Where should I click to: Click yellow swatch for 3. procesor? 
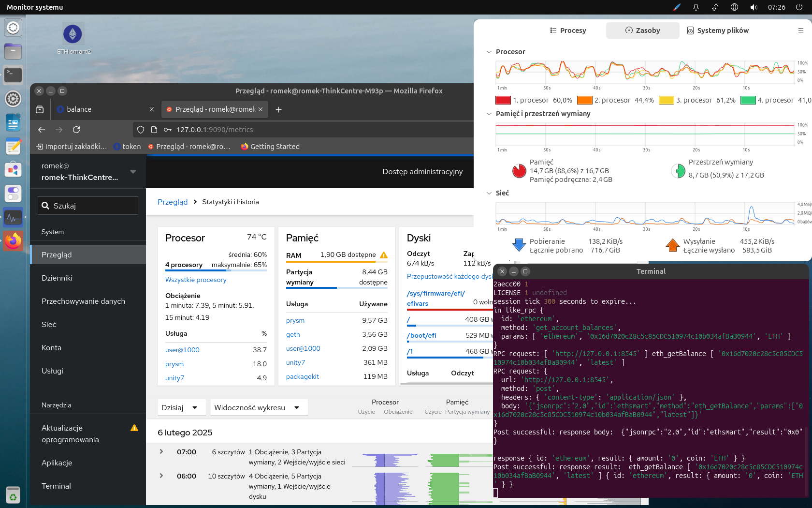click(x=667, y=100)
